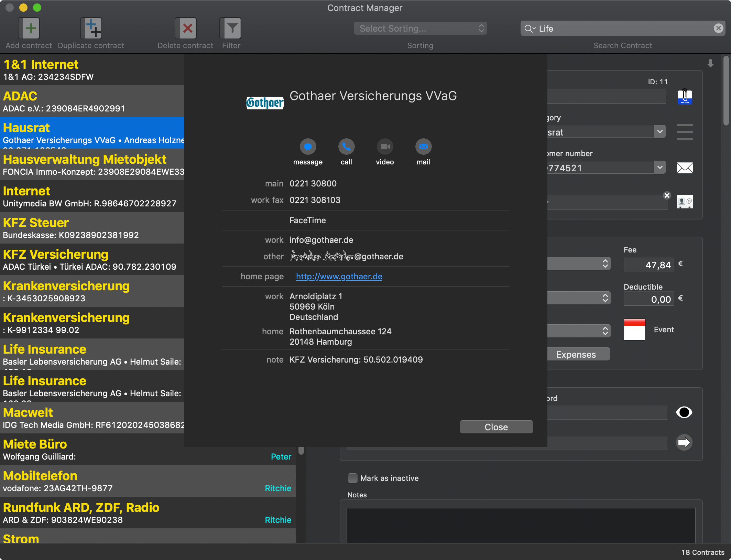Click the mail envelope contact icon
The height and width of the screenshot is (560, 731).
pos(423,147)
